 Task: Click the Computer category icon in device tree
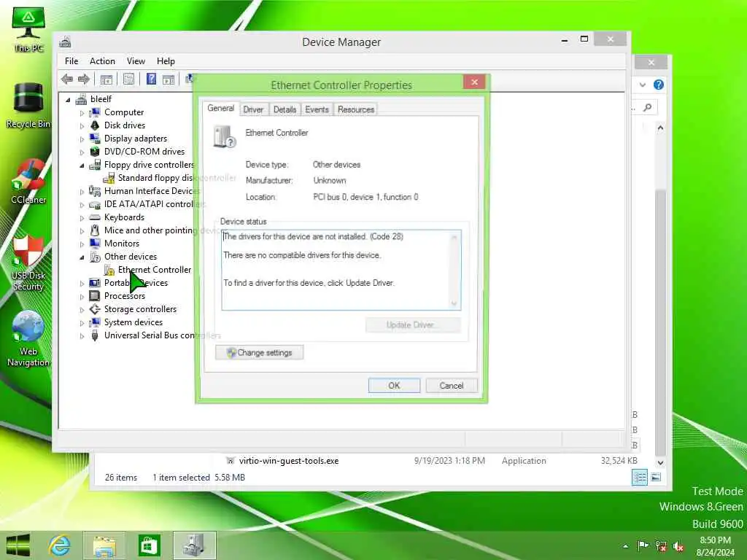95,112
